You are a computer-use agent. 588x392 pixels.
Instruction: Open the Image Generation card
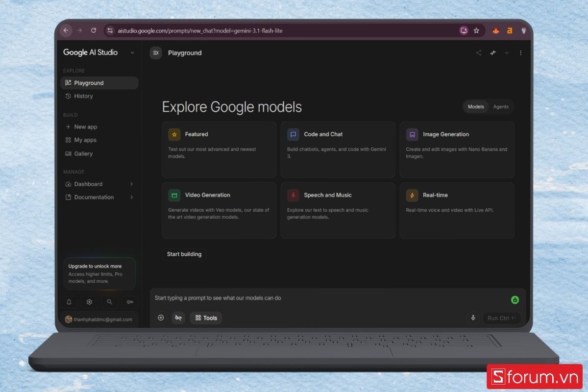[x=457, y=150]
